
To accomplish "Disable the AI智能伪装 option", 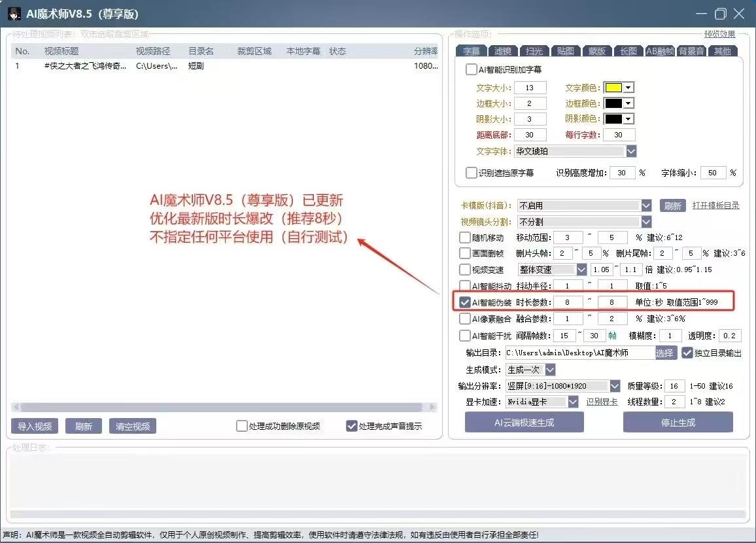I will click(465, 302).
